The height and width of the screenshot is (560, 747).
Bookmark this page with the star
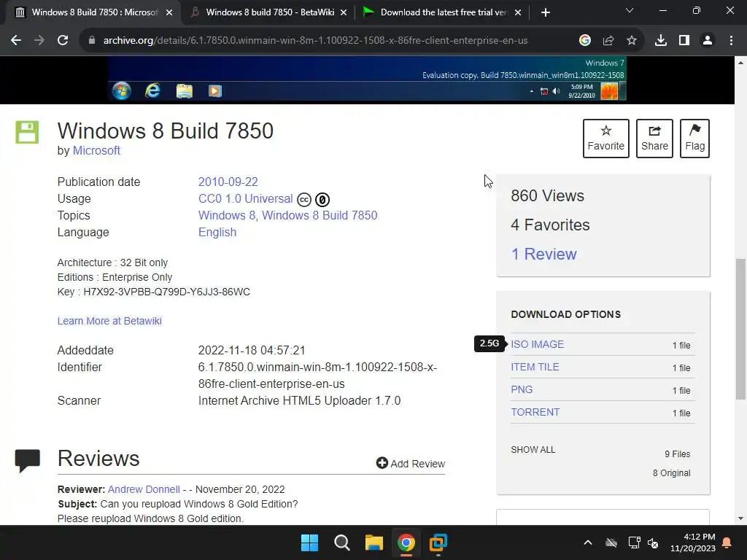[632, 41]
